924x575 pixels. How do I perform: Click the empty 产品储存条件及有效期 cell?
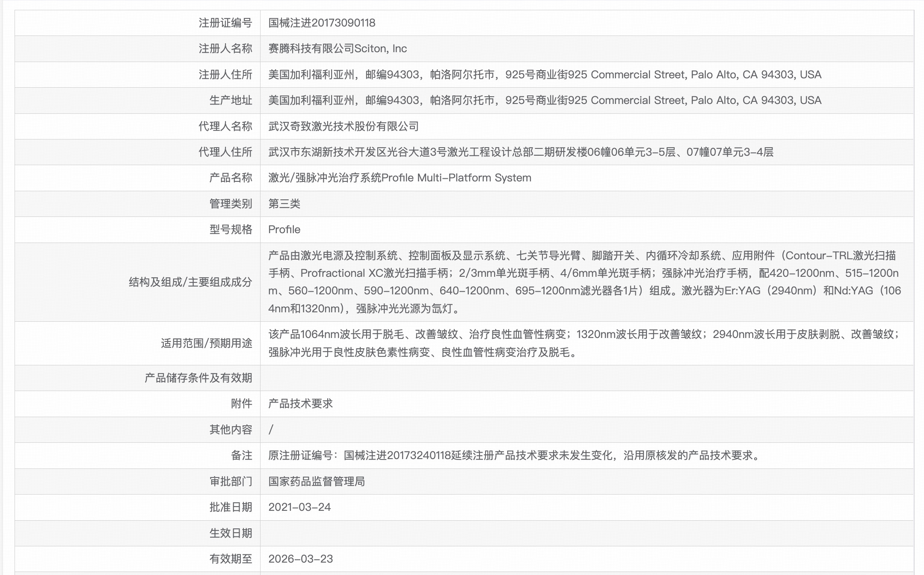click(586, 378)
